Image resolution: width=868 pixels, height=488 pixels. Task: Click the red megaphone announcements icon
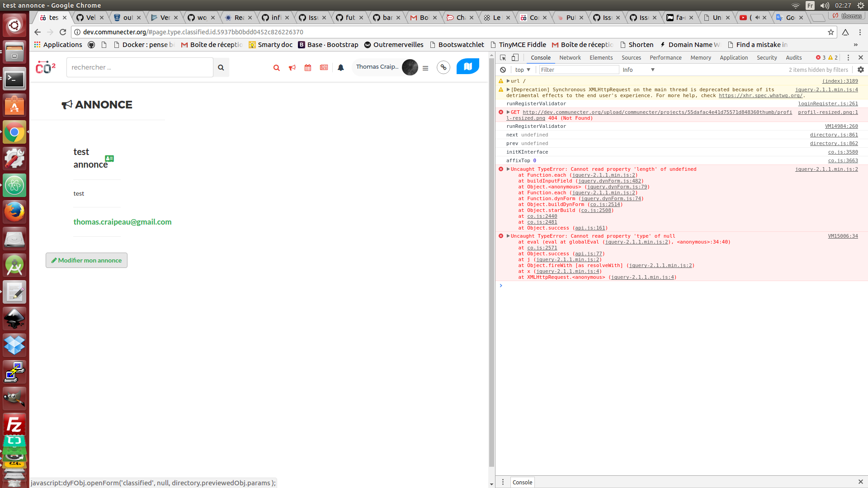click(x=292, y=67)
